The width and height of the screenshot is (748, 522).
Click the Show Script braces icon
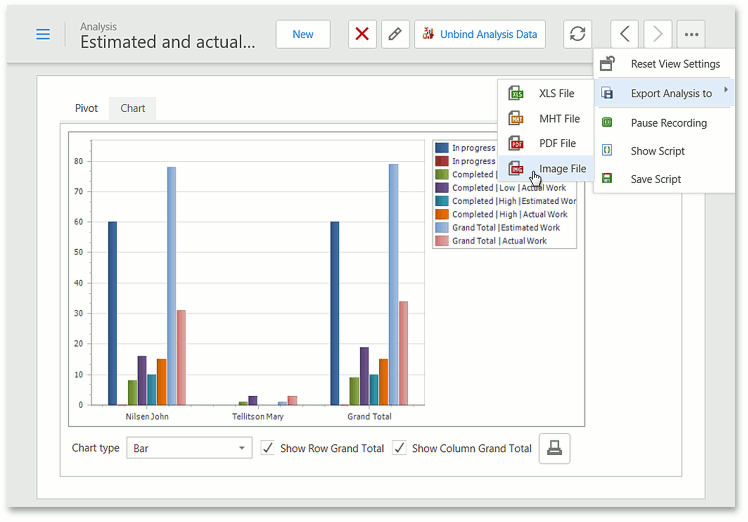pos(607,150)
